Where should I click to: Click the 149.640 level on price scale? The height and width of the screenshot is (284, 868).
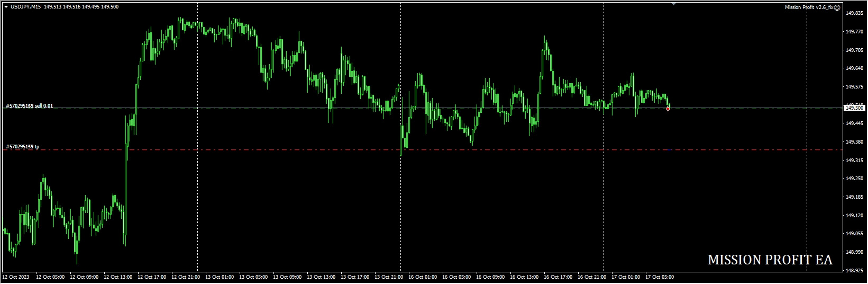(854, 68)
